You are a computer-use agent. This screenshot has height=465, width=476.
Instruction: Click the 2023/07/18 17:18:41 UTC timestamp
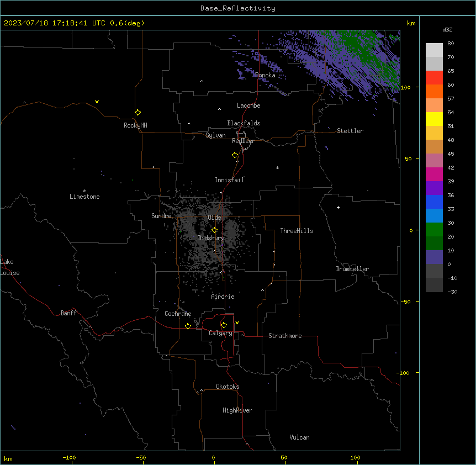pos(55,23)
